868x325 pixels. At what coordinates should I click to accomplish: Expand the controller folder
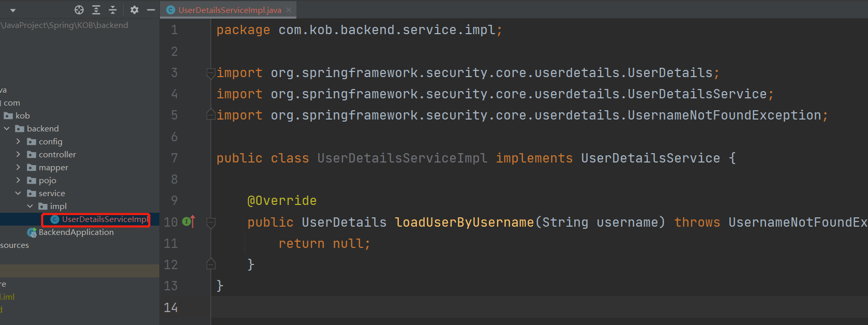pos(18,154)
